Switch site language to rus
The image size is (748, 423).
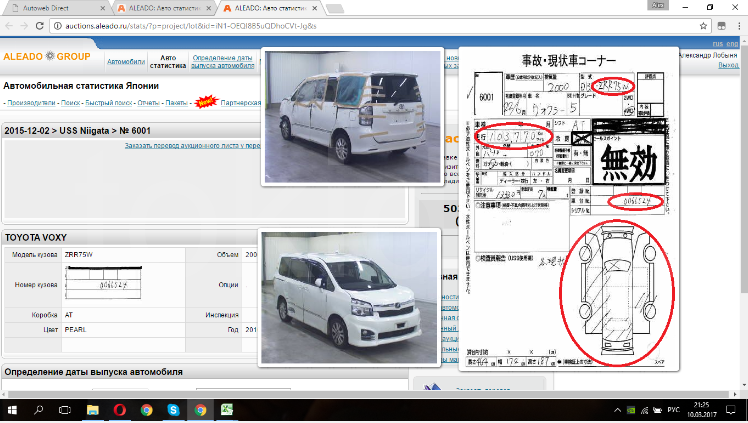pos(717,43)
